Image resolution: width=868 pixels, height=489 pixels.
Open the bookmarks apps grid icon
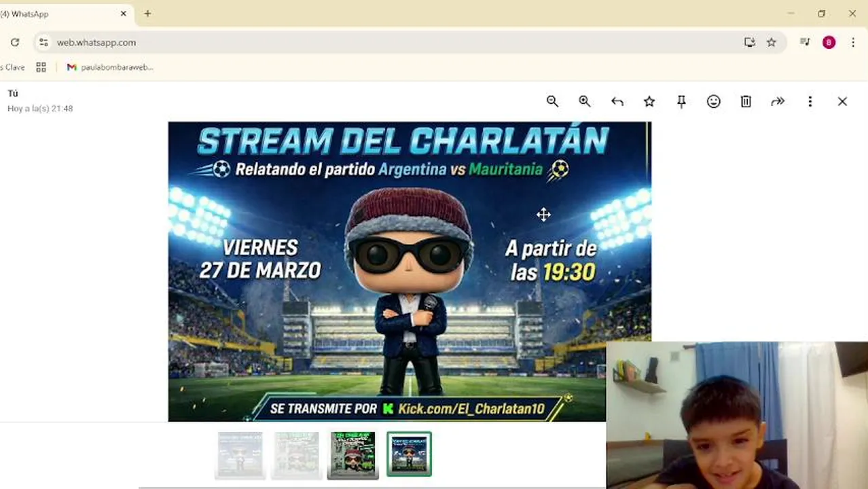[41, 67]
